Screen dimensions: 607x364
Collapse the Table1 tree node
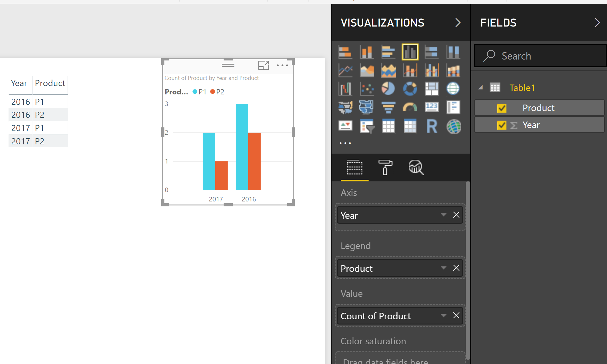[481, 88]
